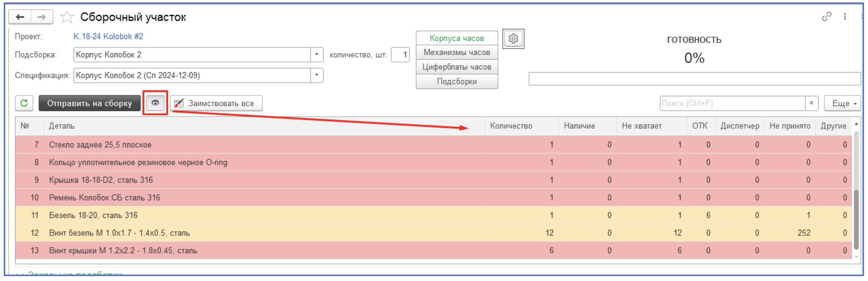Click the back navigation arrow

[20, 17]
